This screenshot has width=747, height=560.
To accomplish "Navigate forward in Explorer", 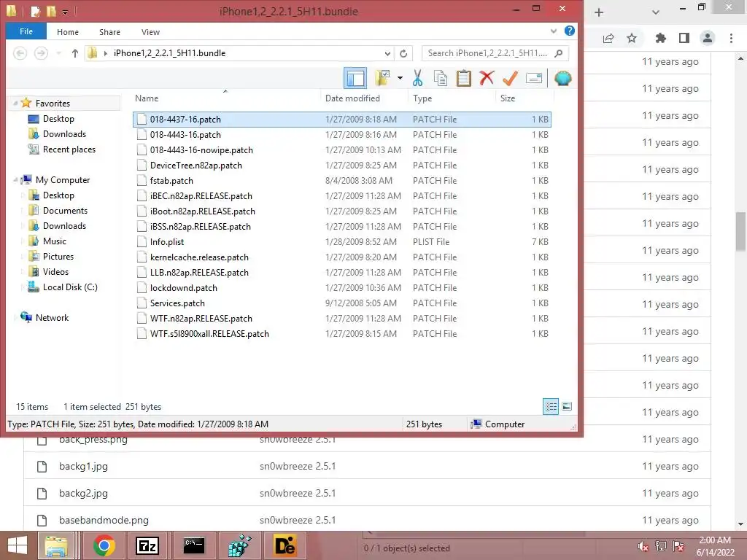I will (41, 53).
